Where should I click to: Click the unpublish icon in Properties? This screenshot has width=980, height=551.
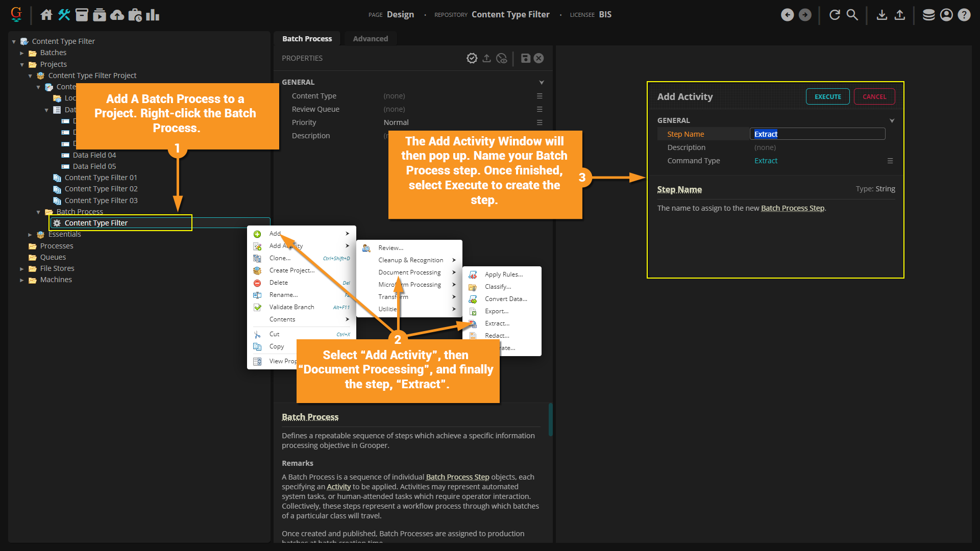pos(502,58)
